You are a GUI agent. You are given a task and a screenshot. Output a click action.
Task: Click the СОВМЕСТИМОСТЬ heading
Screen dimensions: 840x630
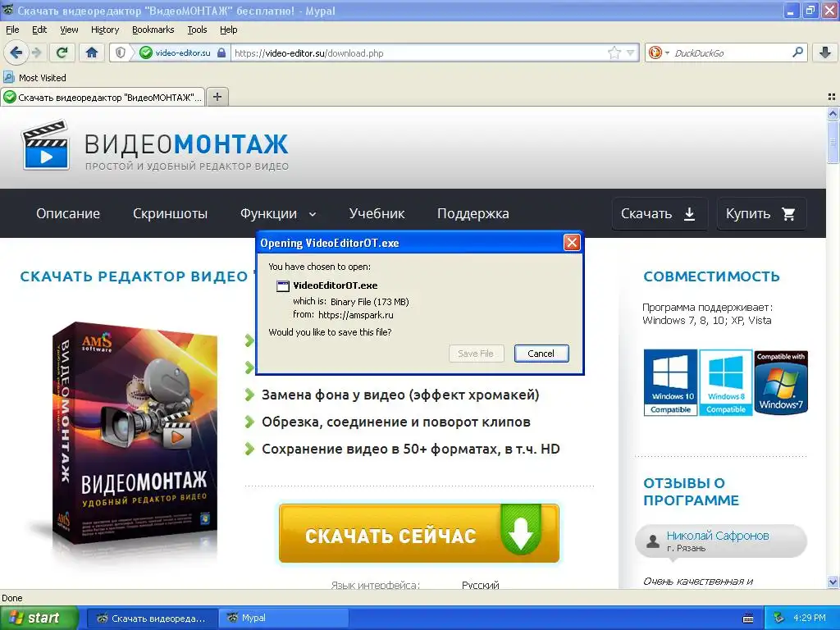click(x=711, y=276)
